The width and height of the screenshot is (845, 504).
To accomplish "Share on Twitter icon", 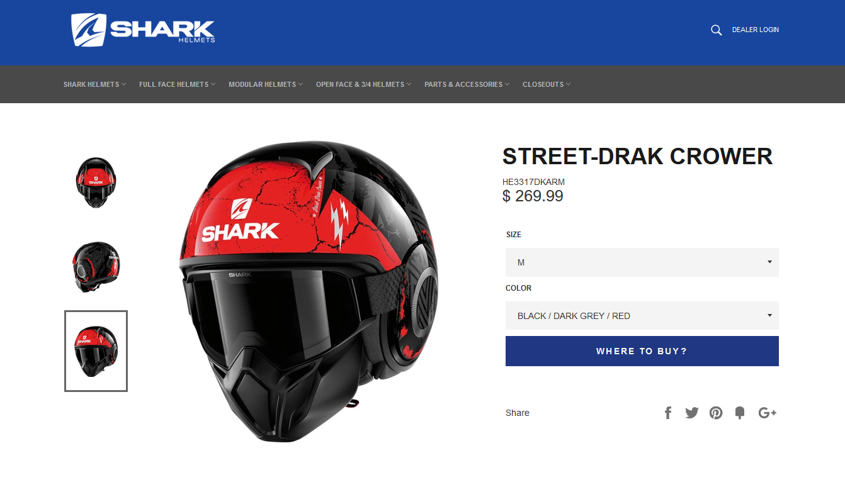I will tap(692, 413).
